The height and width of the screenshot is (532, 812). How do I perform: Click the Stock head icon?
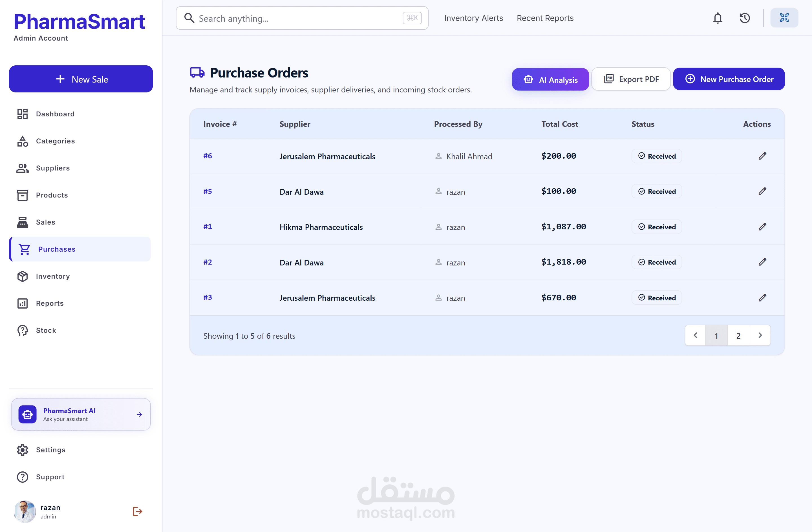point(23,331)
